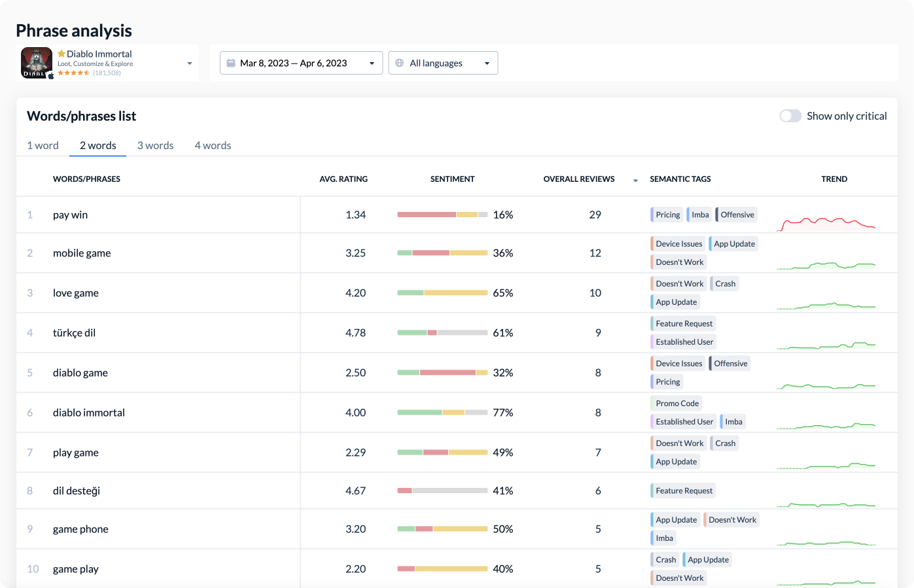Click the Pricing tag on pay win row
This screenshot has width=914, height=588.
pos(666,214)
